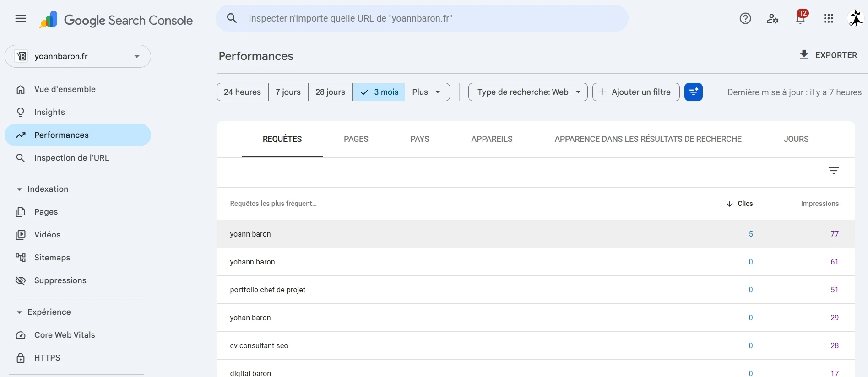Click Ajouter un filtre button text
Viewport: 868px width, 377px height.
pos(641,92)
